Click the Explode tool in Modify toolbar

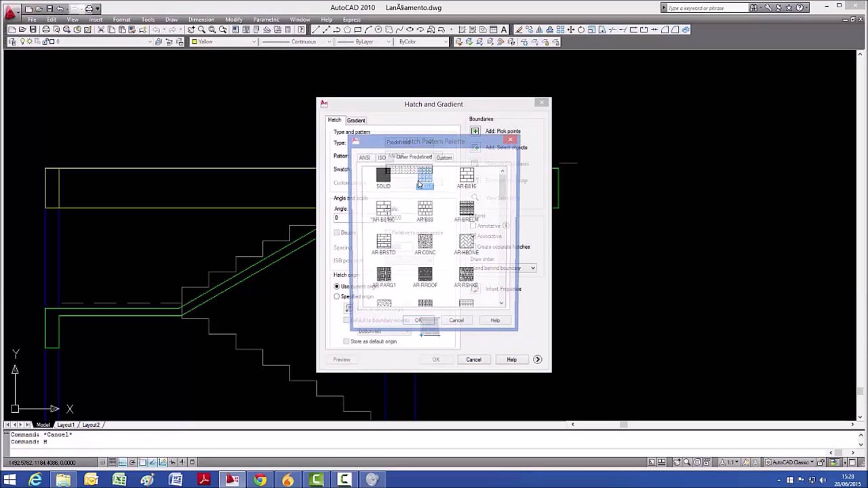pyautogui.click(x=686, y=30)
